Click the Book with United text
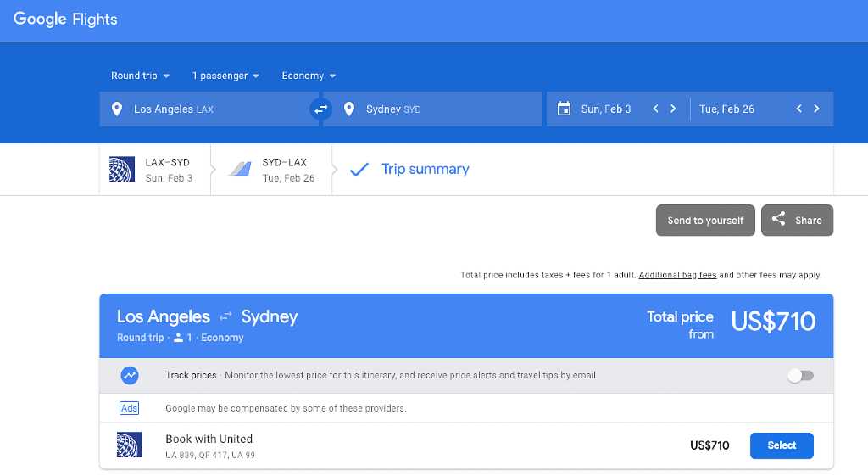868x476 pixels. pos(209,439)
